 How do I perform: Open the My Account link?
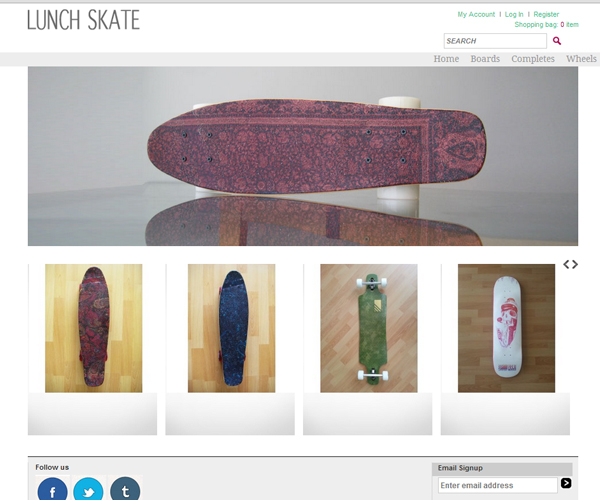476,14
